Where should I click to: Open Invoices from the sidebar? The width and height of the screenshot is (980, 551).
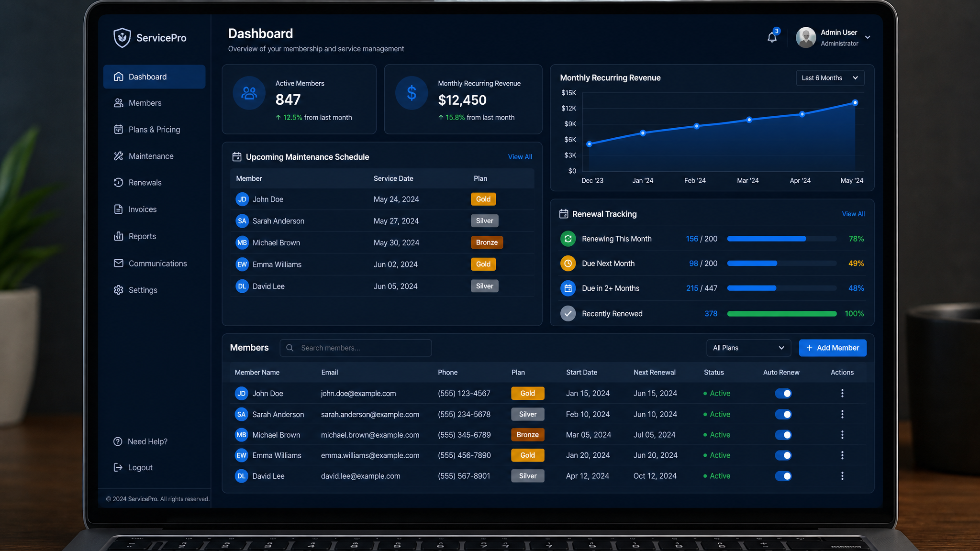point(154,209)
